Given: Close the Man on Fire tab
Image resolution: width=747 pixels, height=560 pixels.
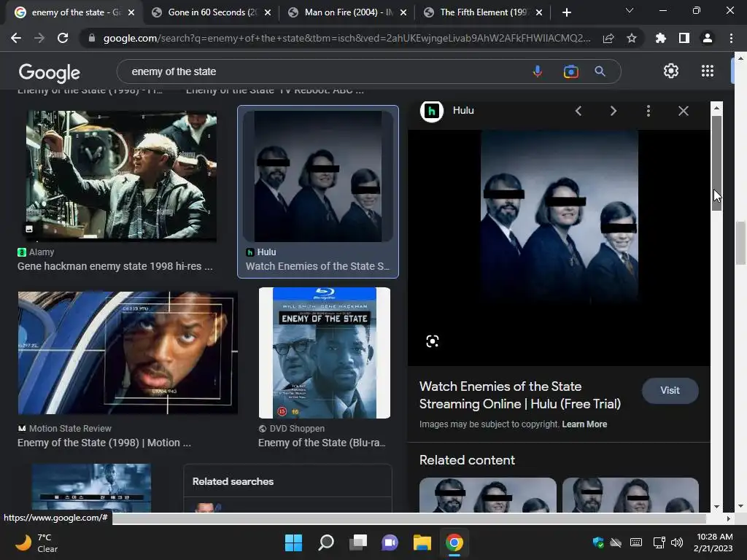Looking at the screenshot, I should pos(403,12).
